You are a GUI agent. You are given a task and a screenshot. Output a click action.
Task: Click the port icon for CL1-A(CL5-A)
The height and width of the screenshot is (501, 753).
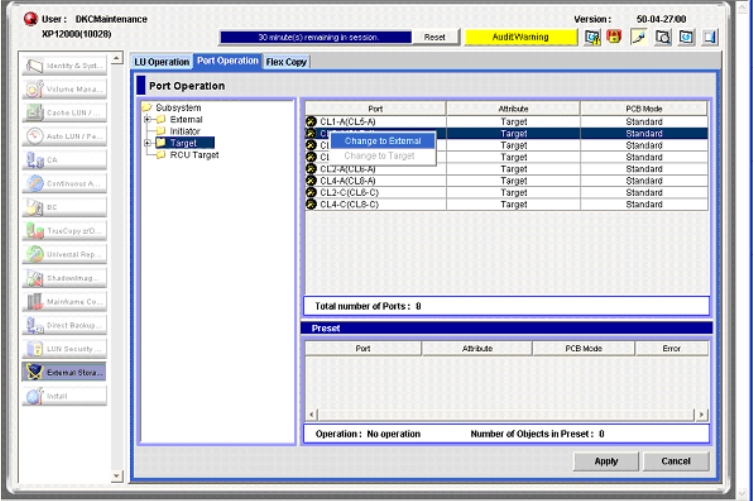311,121
